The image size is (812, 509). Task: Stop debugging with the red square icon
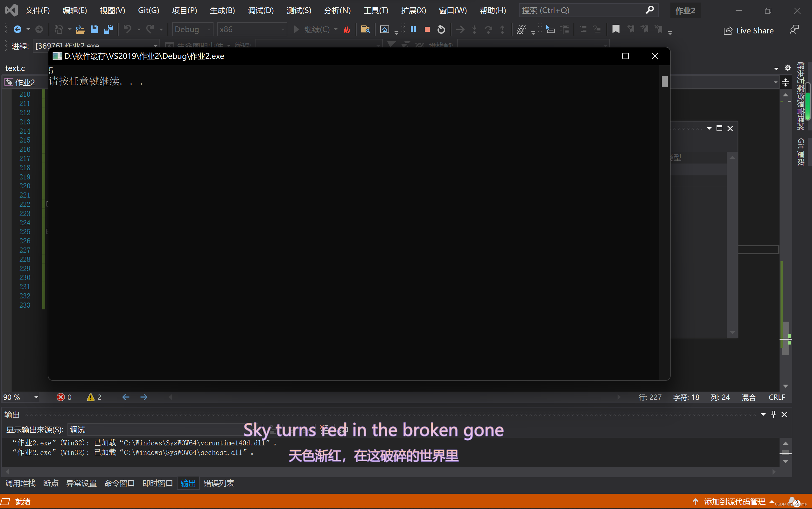(x=427, y=29)
